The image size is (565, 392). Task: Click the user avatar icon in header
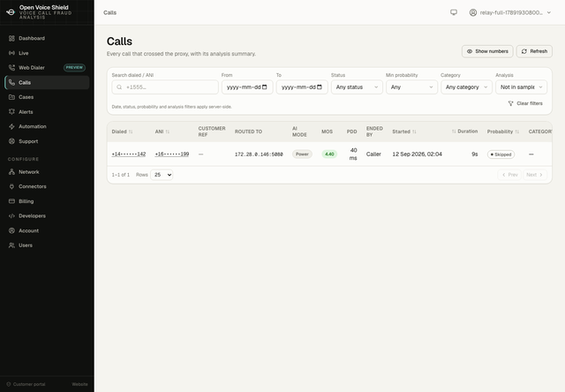[x=473, y=12]
